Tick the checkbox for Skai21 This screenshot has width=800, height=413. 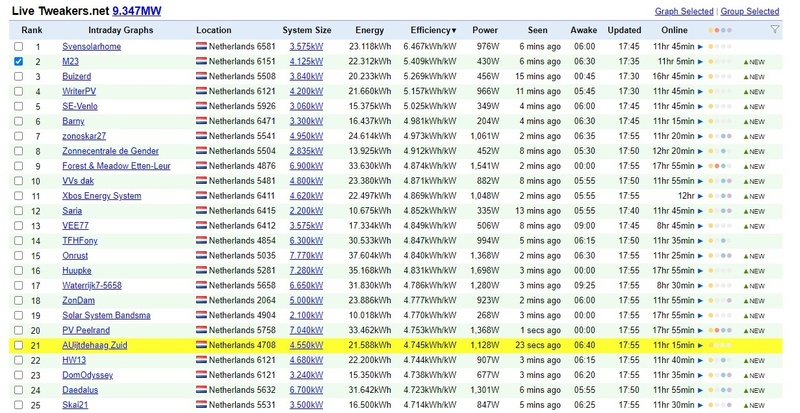point(18,405)
